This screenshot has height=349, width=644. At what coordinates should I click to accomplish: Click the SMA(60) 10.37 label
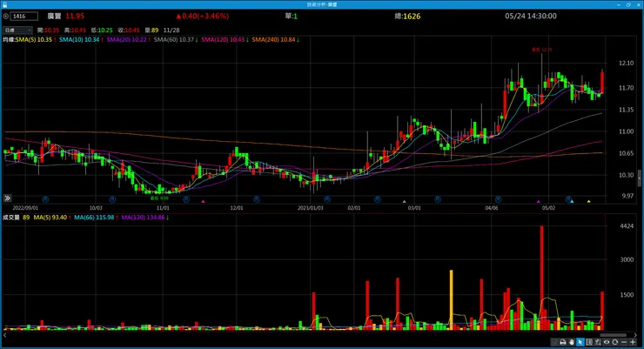click(x=176, y=40)
